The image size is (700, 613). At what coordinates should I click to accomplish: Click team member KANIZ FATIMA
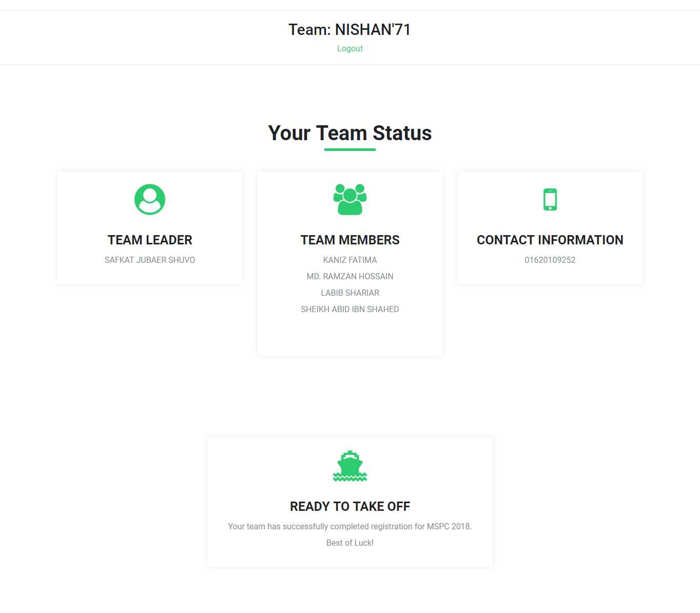[x=350, y=260]
